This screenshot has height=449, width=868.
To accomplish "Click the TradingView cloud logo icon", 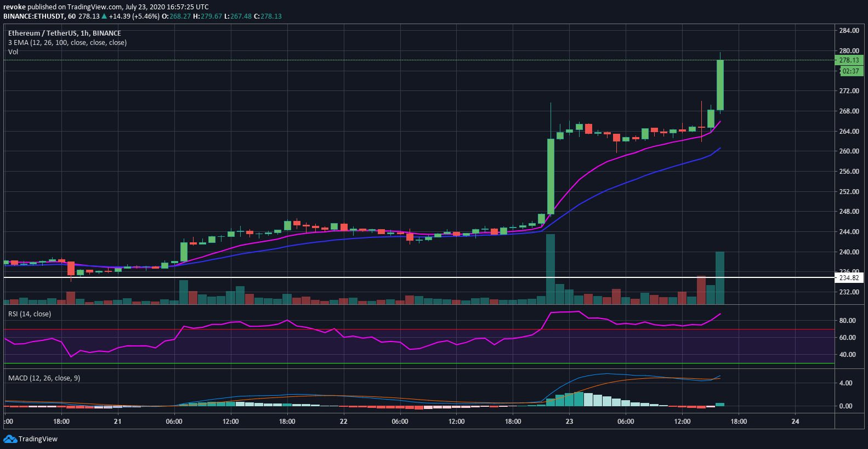I will tap(10, 439).
